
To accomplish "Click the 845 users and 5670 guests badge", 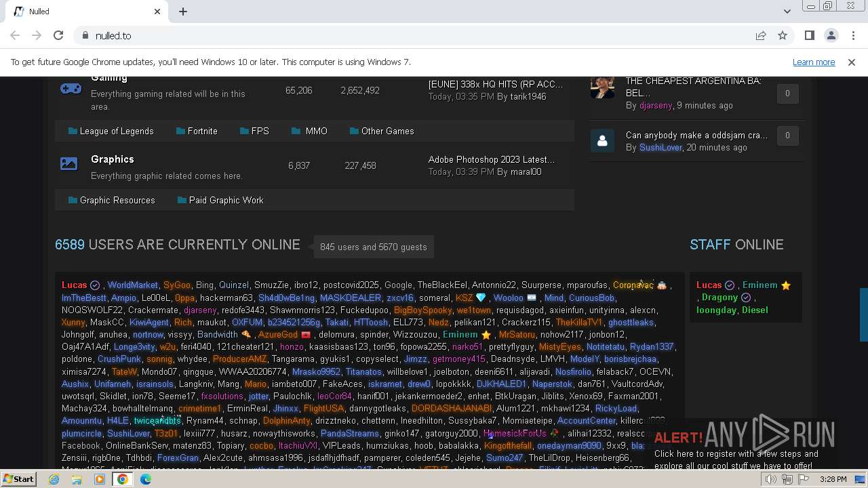I will click(373, 247).
